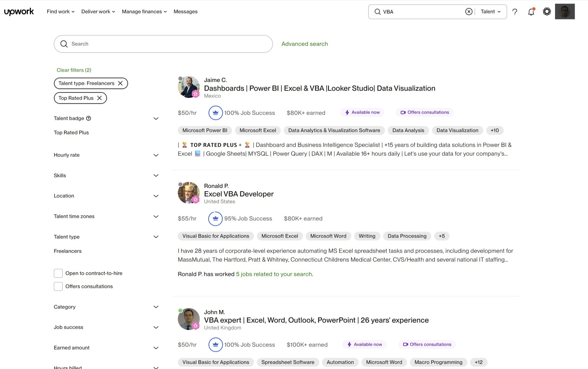Collapse the Talent type filter
The width and height of the screenshot is (588, 369).
pyautogui.click(x=156, y=237)
